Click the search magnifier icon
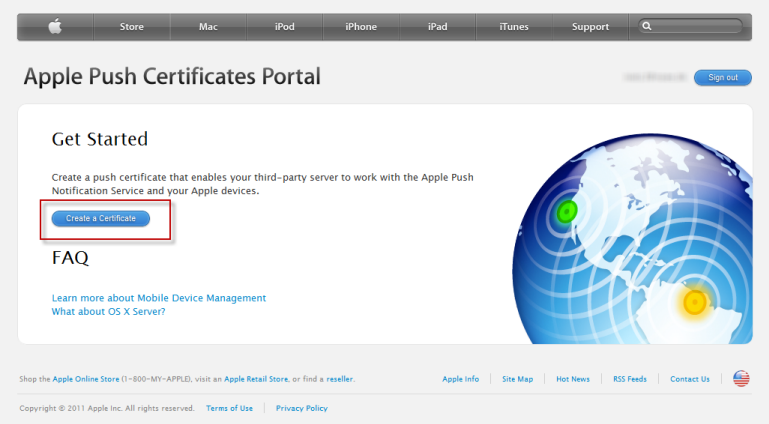The width and height of the screenshot is (769, 424). pos(648,27)
